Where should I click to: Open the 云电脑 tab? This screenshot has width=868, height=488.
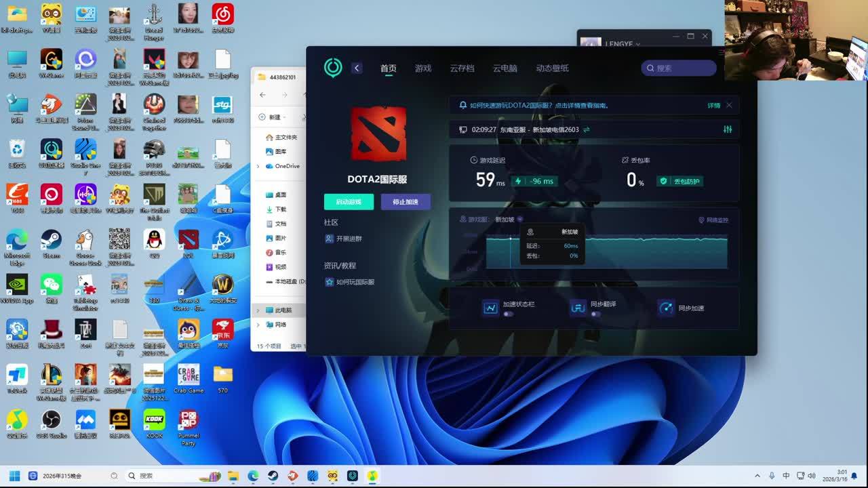505,68
